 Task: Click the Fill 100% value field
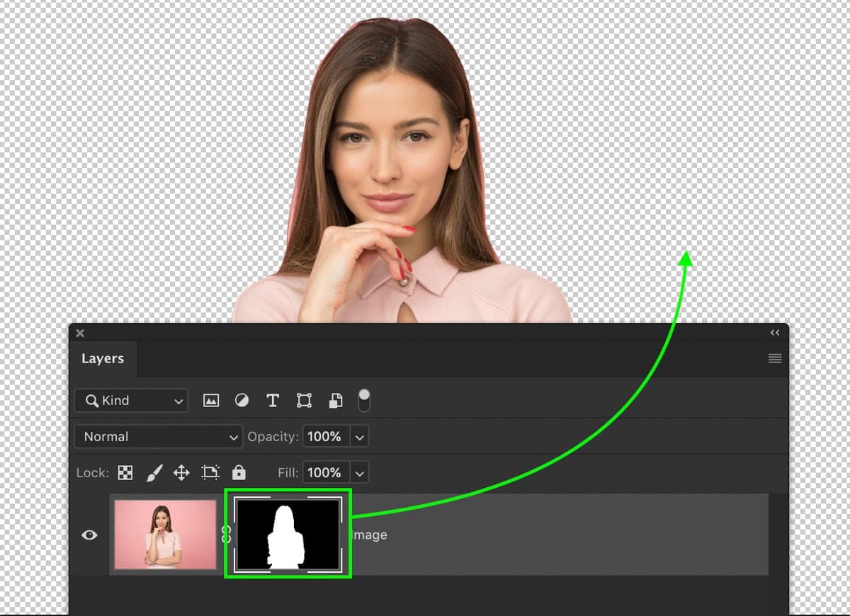click(326, 473)
